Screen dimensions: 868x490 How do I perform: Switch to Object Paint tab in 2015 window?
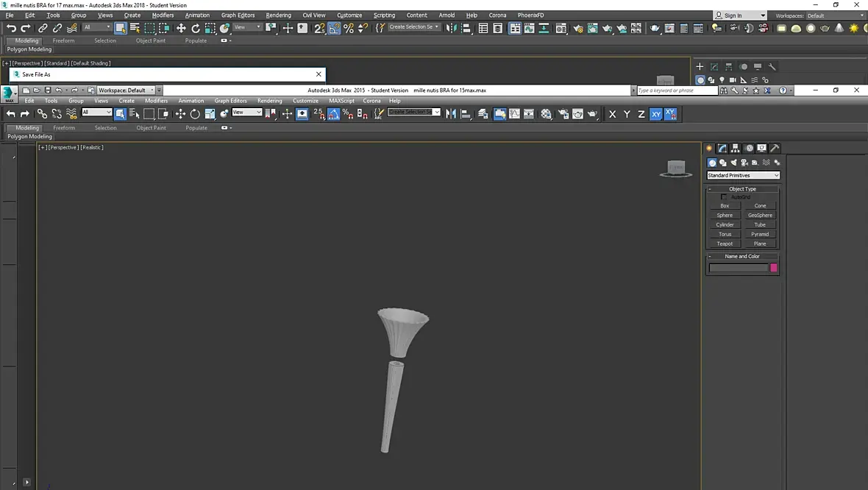(151, 128)
